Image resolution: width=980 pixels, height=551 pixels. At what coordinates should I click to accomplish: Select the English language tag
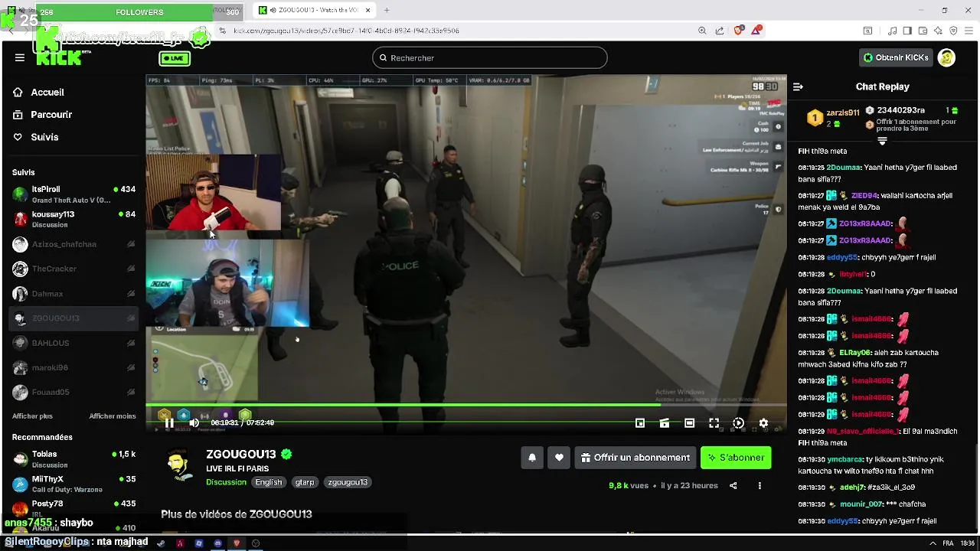click(x=269, y=482)
